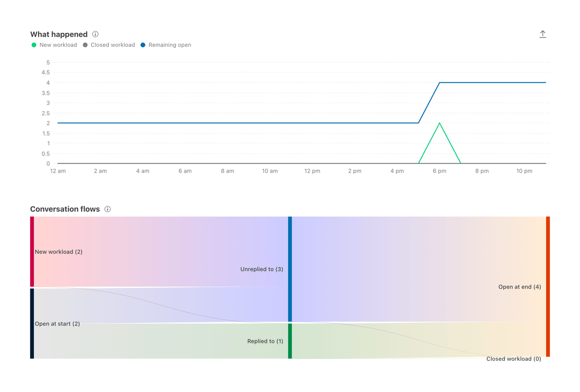Click the 12 pm axis label
580x392 pixels.
pyautogui.click(x=312, y=171)
